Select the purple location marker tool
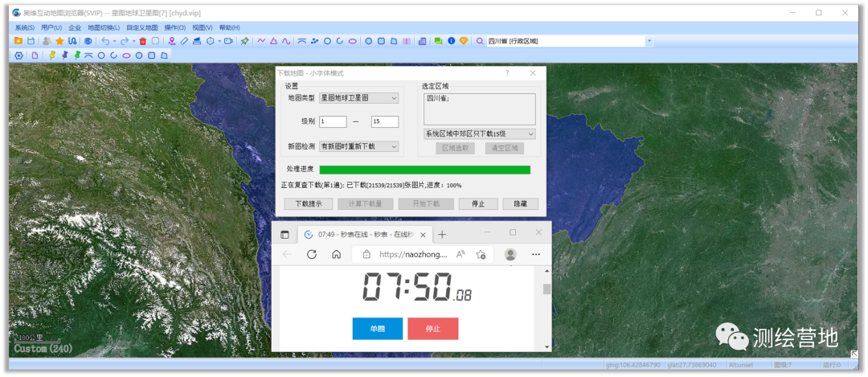 click(x=172, y=40)
